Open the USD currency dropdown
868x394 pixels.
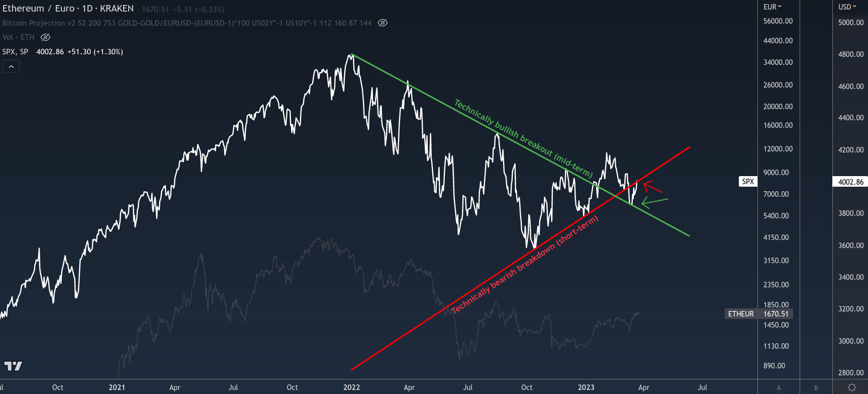click(x=847, y=7)
